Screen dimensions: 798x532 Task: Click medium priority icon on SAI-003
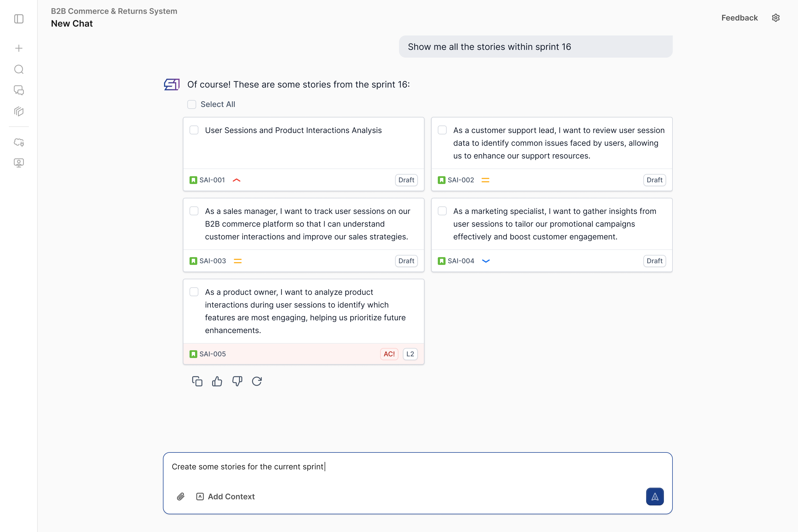click(x=238, y=261)
